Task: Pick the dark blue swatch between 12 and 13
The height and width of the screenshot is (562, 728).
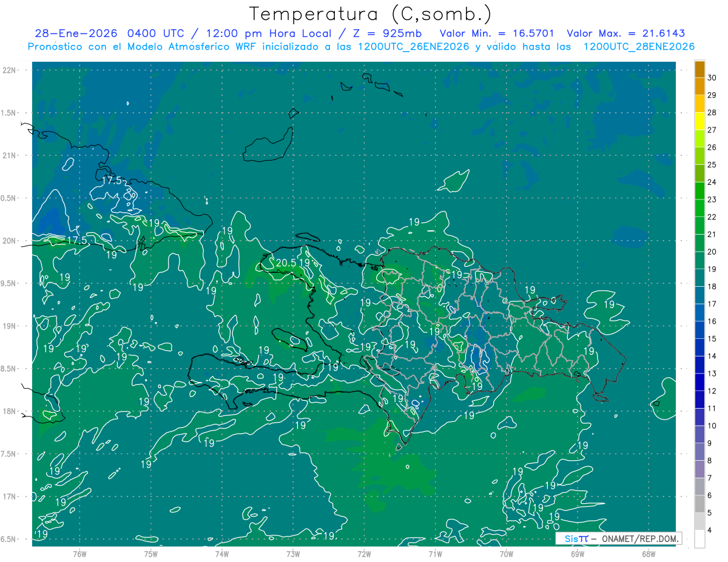Action: (700, 383)
